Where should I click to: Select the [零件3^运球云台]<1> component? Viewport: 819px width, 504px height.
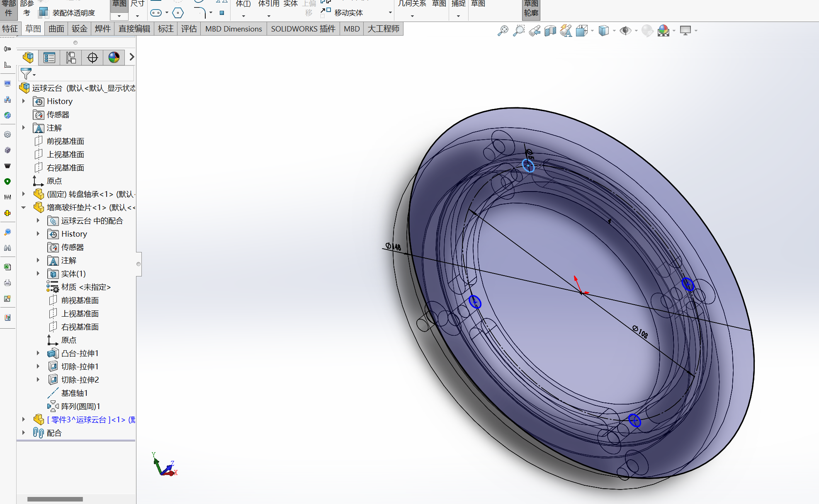coord(85,419)
